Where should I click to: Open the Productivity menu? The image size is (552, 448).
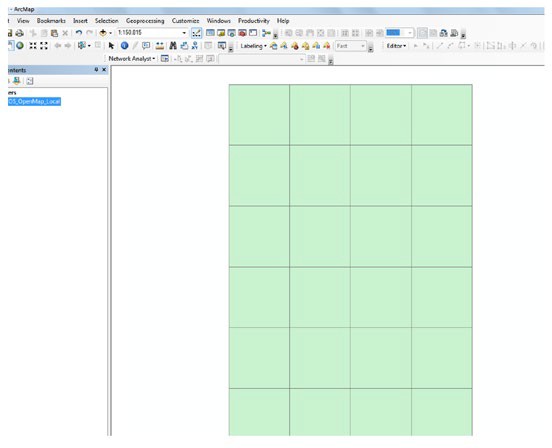254,21
